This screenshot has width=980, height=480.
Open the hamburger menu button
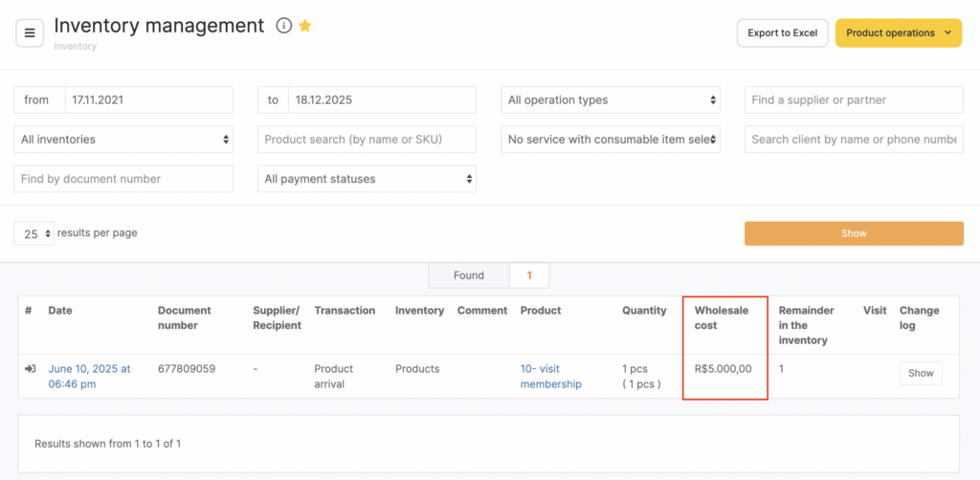[x=30, y=33]
